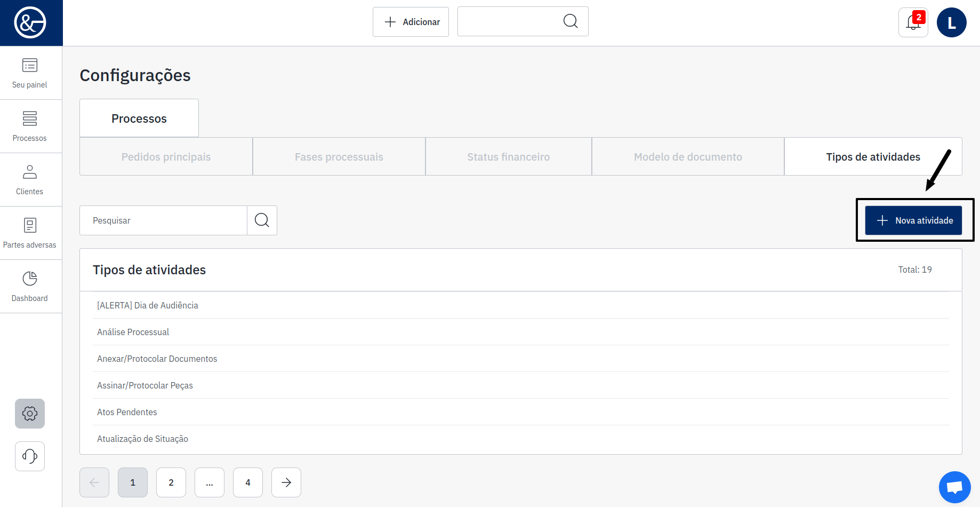Click the search icon next to Pesquisar
The width and height of the screenshot is (980, 507).
(x=262, y=220)
